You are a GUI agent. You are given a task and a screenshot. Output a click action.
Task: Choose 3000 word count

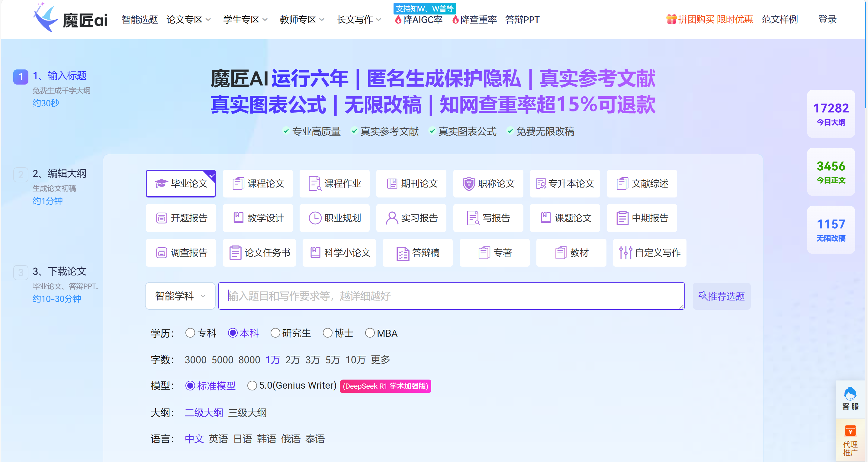coord(195,360)
